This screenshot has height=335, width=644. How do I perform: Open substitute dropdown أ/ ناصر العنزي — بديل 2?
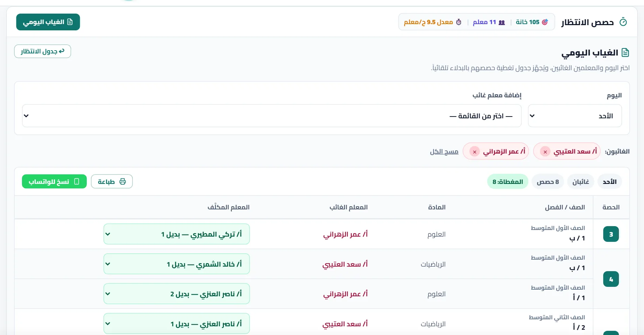tap(177, 294)
